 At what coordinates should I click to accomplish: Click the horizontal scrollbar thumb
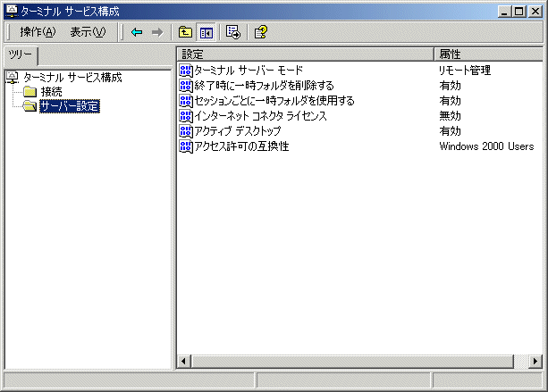coord(352,362)
